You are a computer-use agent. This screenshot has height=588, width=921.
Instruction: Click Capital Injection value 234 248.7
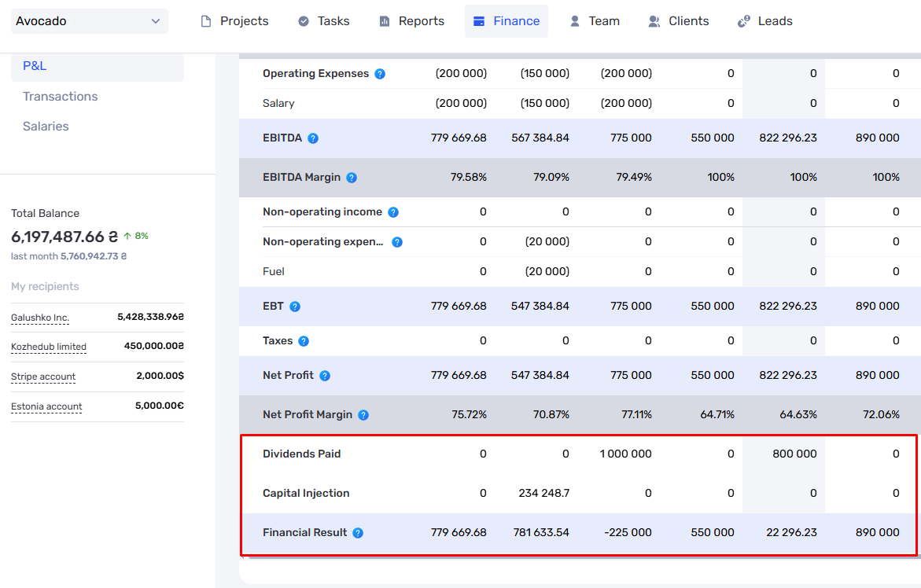[544, 493]
